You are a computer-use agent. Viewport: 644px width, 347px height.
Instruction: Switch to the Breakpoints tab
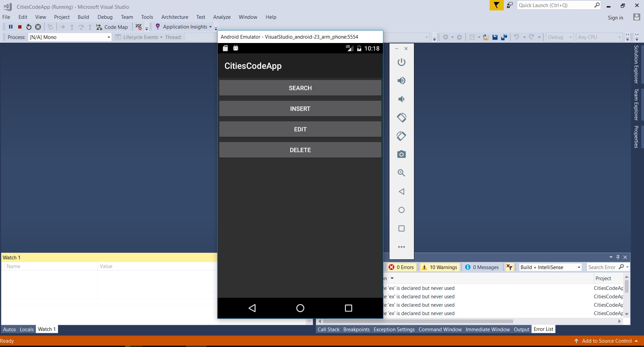point(356,330)
